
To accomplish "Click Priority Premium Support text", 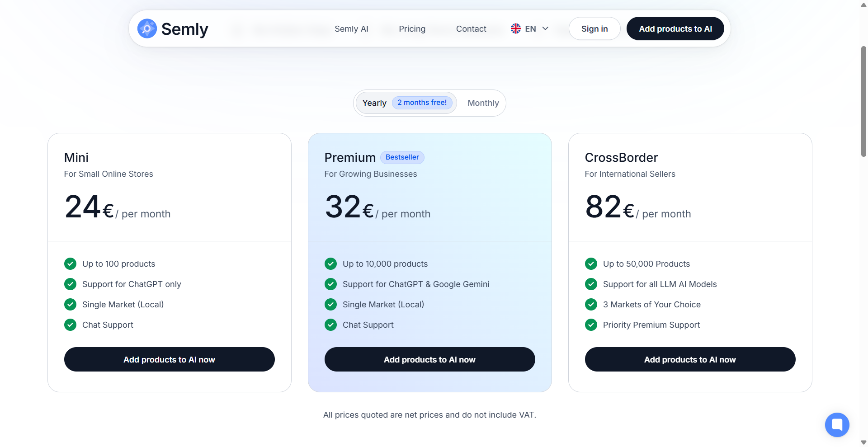I will pyautogui.click(x=651, y=325).
